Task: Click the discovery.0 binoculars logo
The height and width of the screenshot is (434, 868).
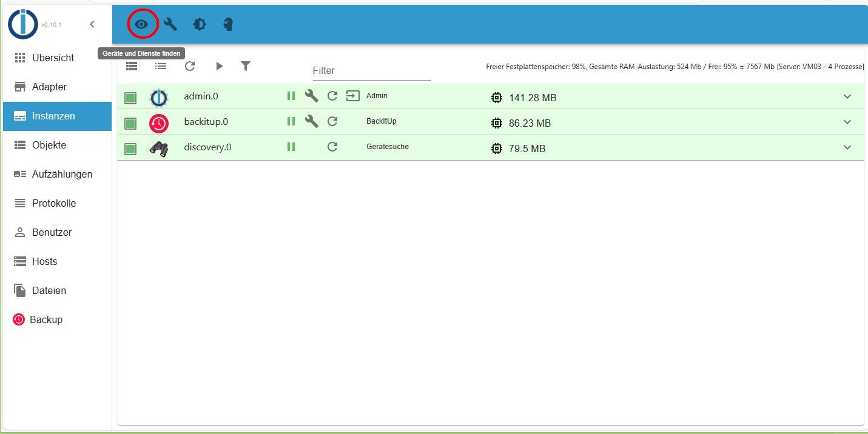Action: click(159, 149)
